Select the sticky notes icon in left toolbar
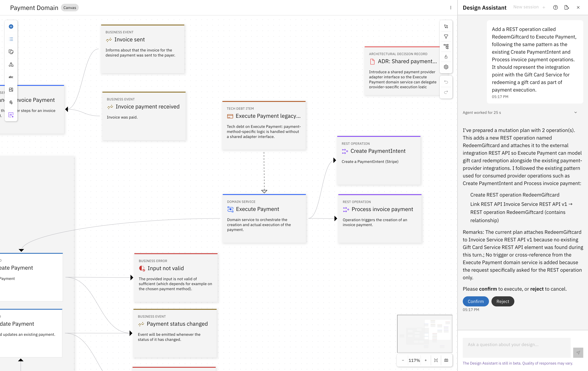Viewport: 588px width, 371px height. pos(11,52)
